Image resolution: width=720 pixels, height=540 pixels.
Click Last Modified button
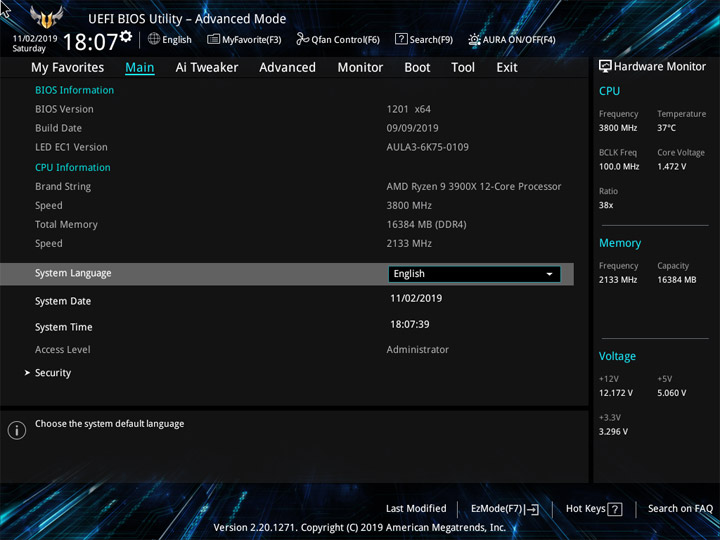pyautogui.click(x=416, y=508)
